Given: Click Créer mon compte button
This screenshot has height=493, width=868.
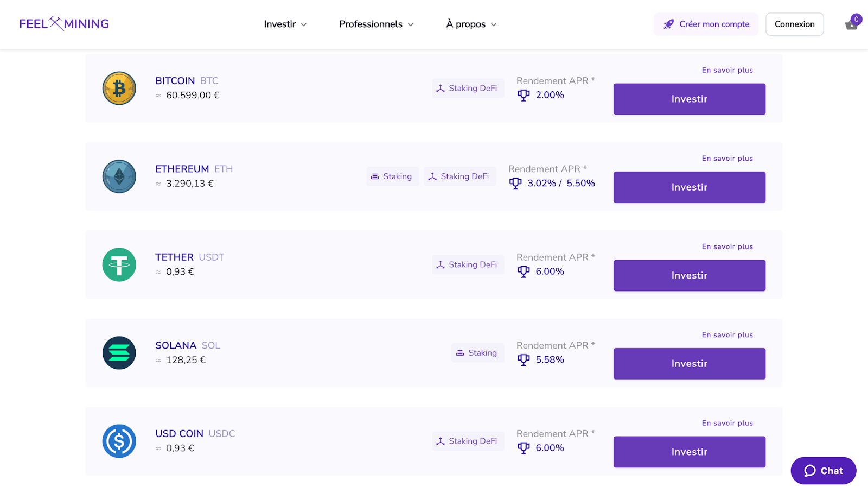Looking at the screenshot, I should click(x=706, y=24).
